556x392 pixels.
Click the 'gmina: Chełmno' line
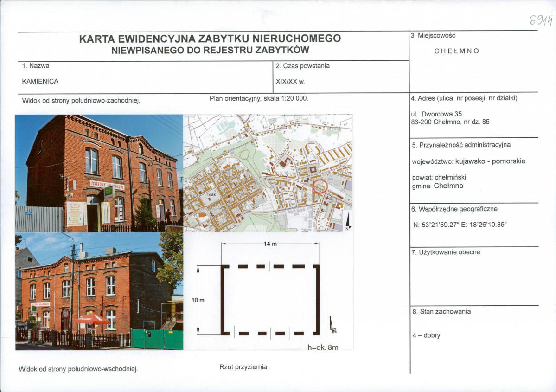click(x=438, y=186)
